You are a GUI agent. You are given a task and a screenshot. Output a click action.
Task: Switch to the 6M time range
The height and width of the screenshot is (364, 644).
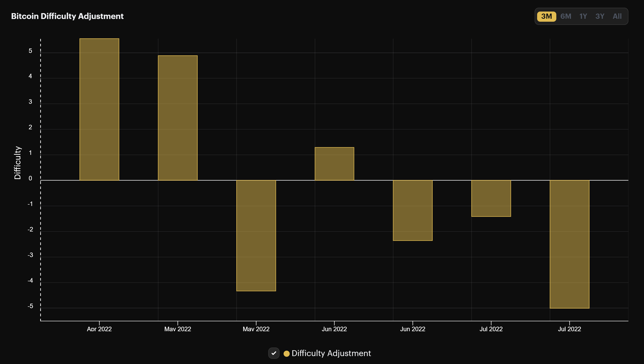pyautogui.click(x=566, y=16)
